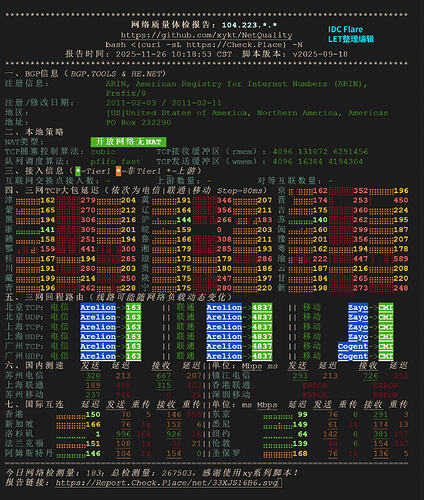Click section heading 七、国际互连
The height and width of the screenshot is (500, 424).
click(x=34, y=404)
